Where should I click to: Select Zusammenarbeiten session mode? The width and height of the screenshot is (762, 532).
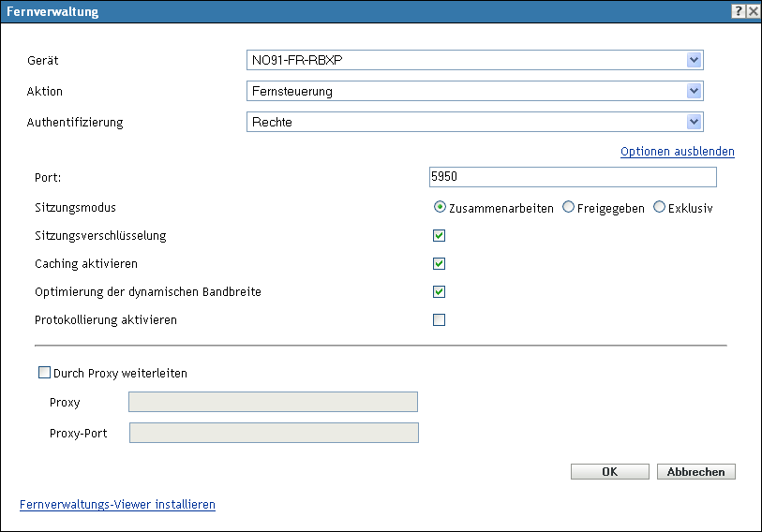439,208
